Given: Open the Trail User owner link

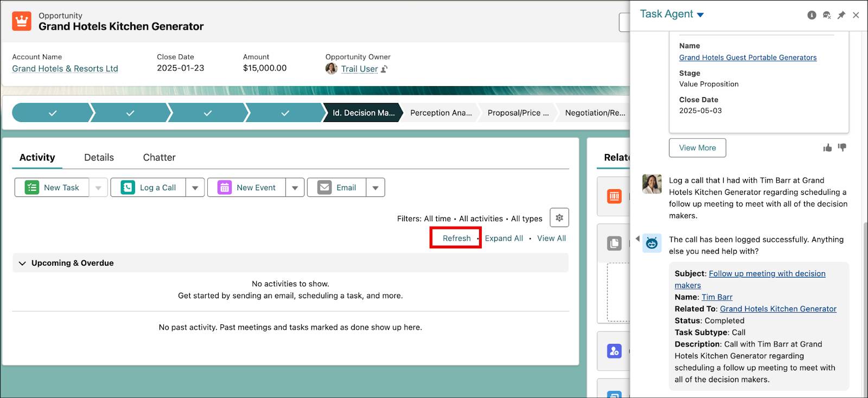Looking at the screenshot, I should pyautogui.click(x=359, y=69).
